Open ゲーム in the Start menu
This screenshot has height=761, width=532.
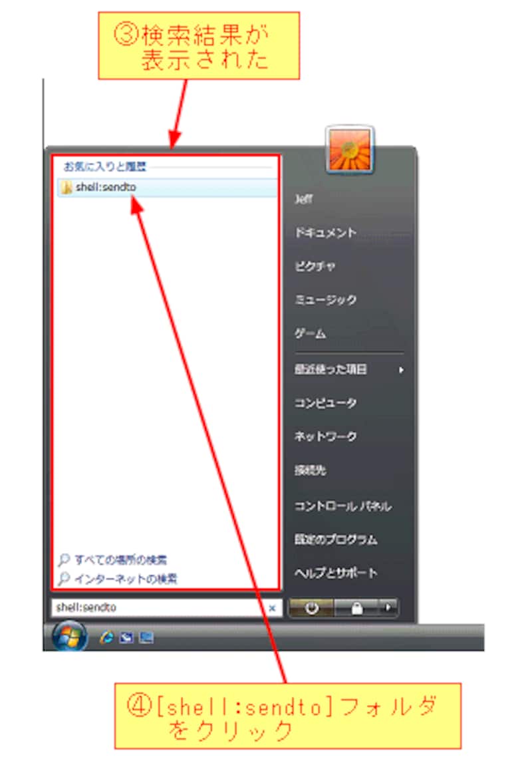pos(310,334)
